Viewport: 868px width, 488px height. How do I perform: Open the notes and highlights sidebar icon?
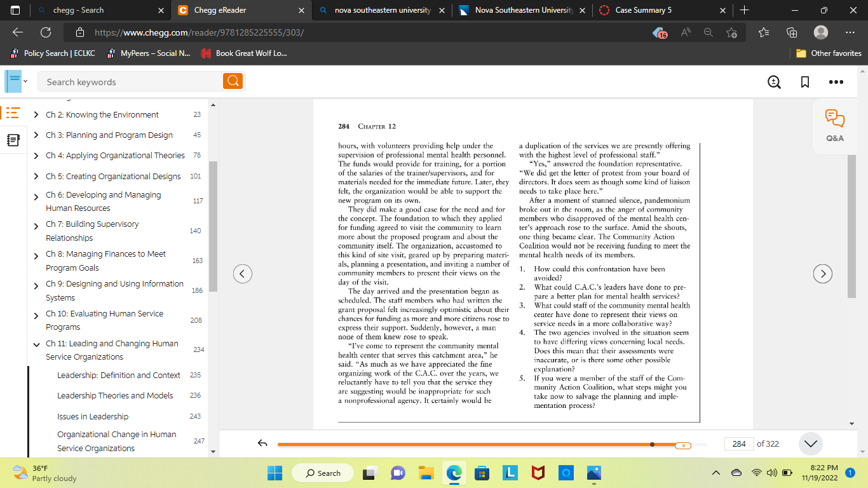pos(12,140)
